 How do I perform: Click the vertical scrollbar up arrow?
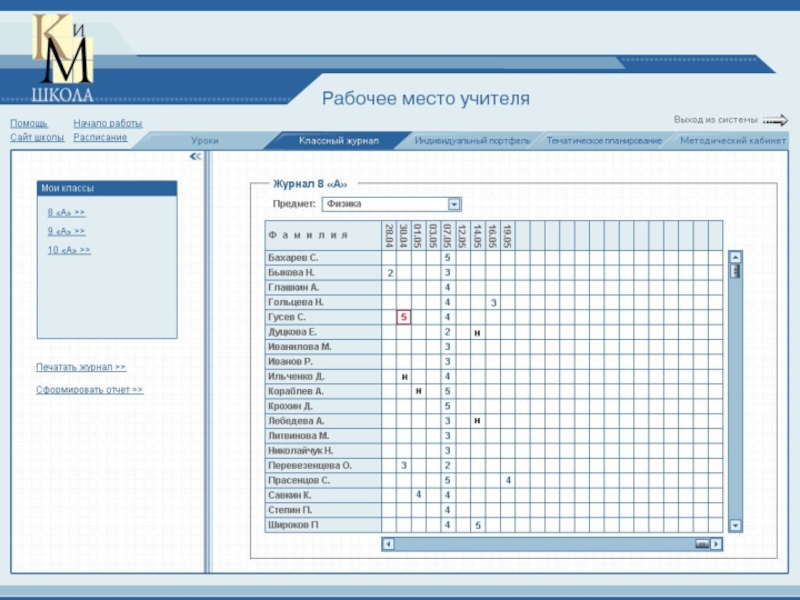[735, 256]
